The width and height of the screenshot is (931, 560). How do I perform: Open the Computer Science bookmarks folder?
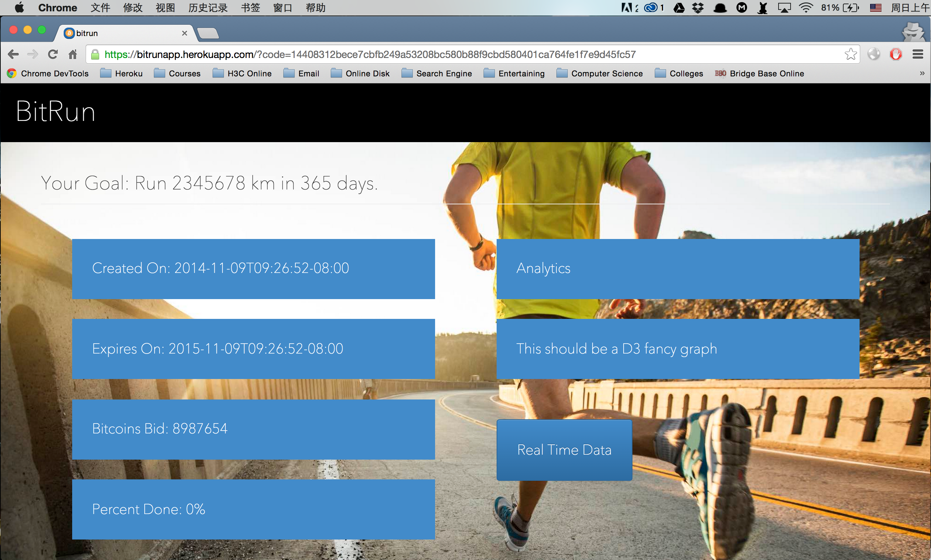599,74
